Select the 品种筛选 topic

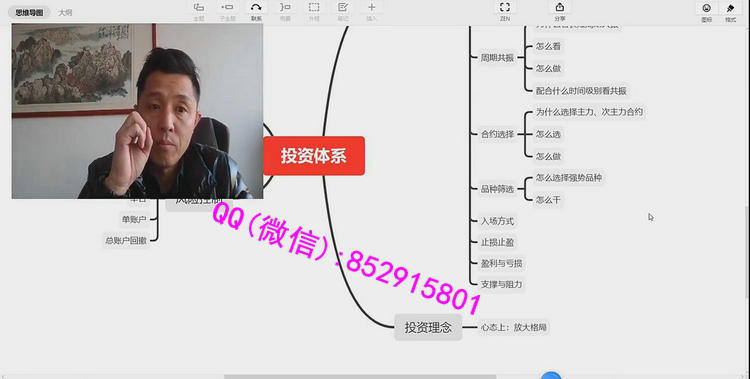tap(497, 189)
